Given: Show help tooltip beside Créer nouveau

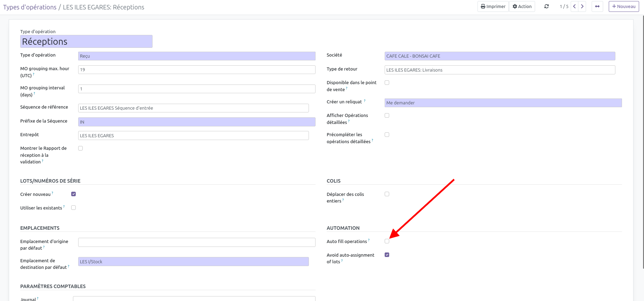Looking at the screenshot, I should point(52,193).
